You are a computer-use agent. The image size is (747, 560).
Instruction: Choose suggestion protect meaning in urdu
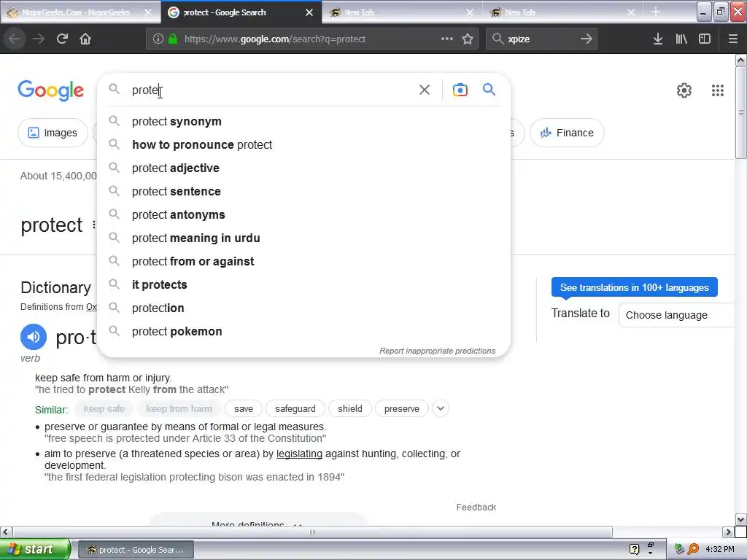pos(303,238)
